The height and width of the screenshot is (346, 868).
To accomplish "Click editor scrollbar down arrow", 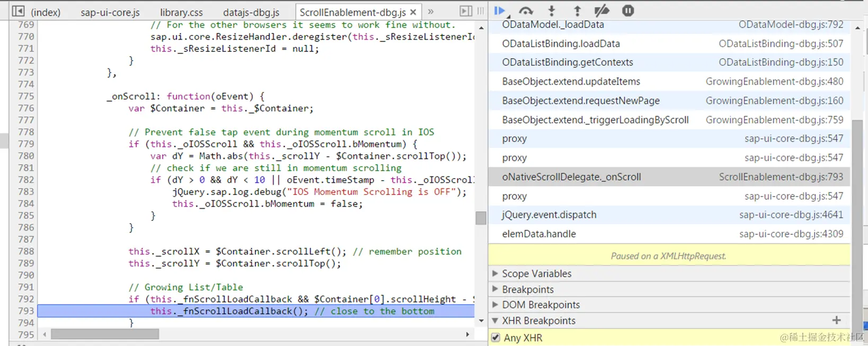I will click(x=481, y=321).
